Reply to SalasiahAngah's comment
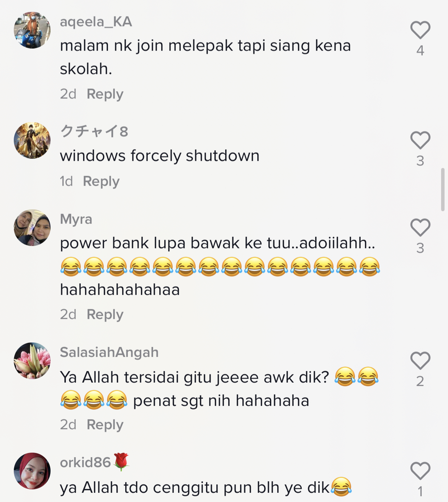This screenshot has width=448, height=502. click(105, 425)
